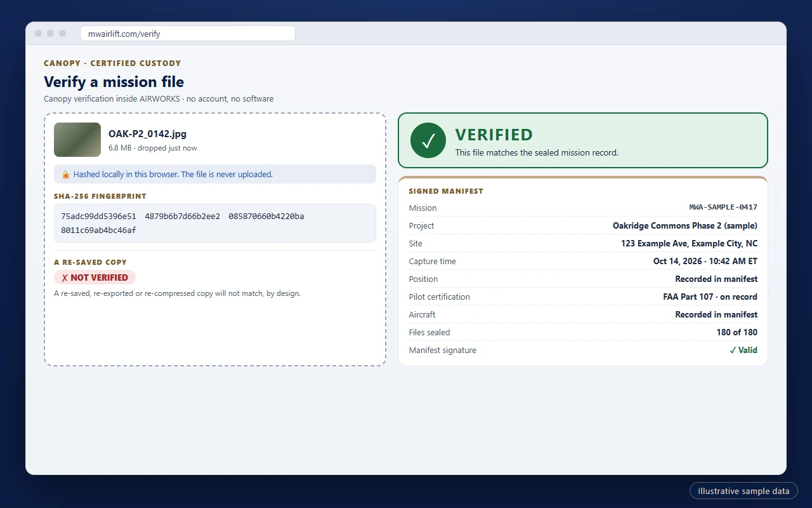This screenshot has width=812, height=508.
Task: Click the 6.8 MB · dropped just now text
Action: coord(153,148)
